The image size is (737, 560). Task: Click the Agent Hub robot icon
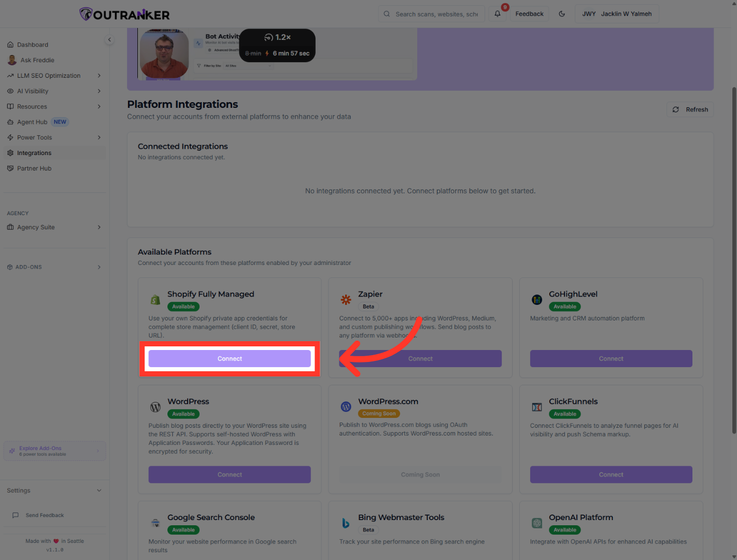click(10, 122)
